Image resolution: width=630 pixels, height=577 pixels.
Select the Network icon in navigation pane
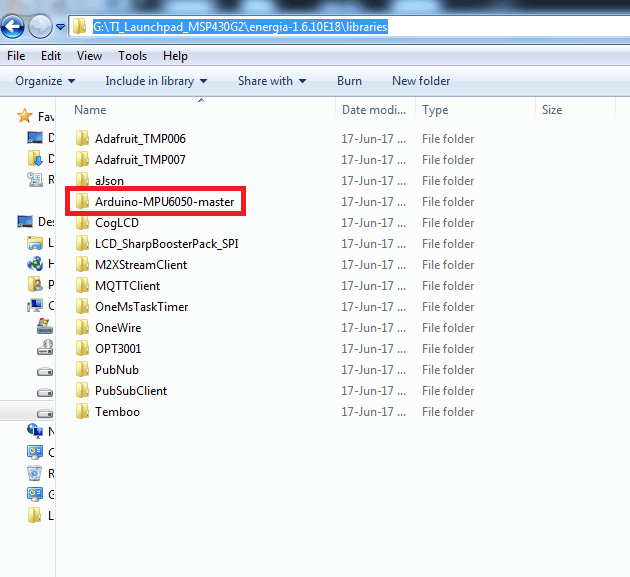coord(35,431)
